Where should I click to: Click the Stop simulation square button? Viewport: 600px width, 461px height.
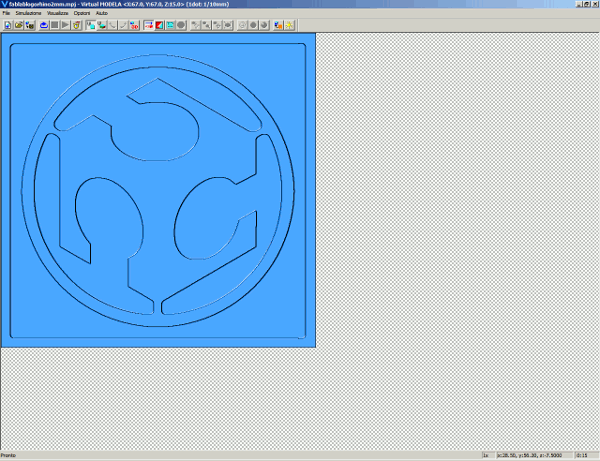pyautogui.click(x=55, y=25)
